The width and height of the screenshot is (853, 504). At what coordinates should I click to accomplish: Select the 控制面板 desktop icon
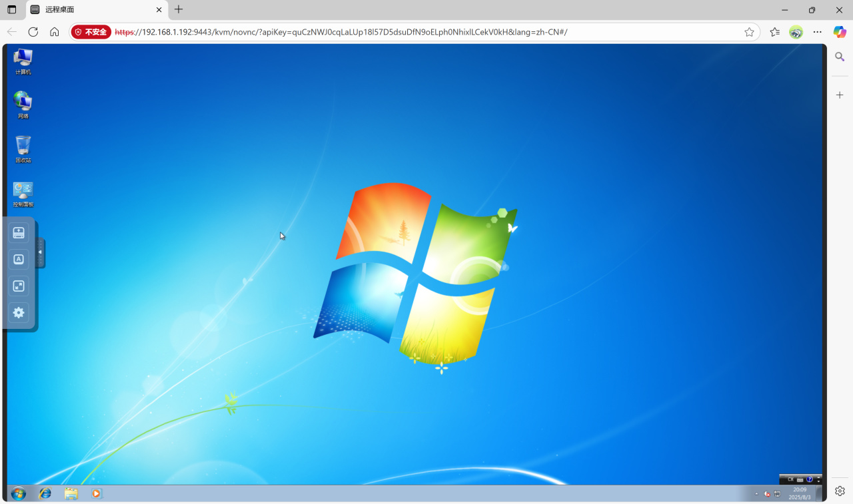23,194
